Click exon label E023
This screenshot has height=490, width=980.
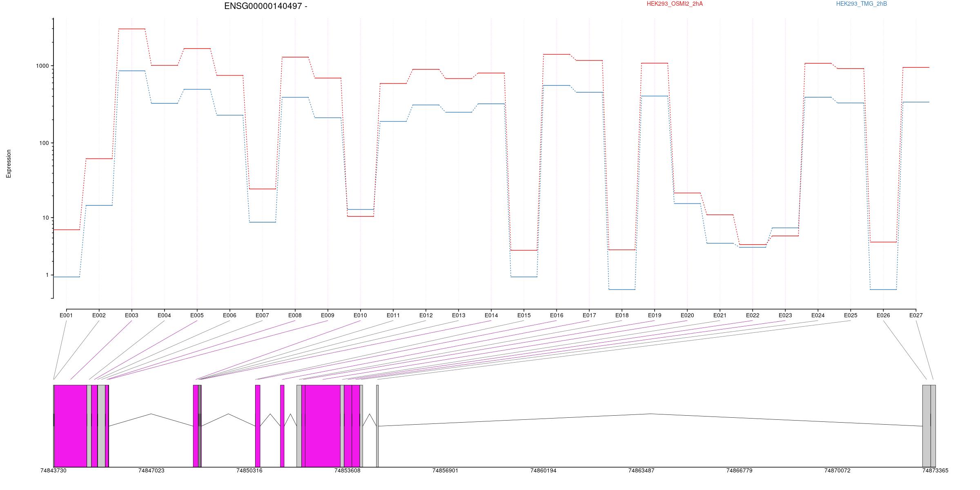(x=785, y=315)
